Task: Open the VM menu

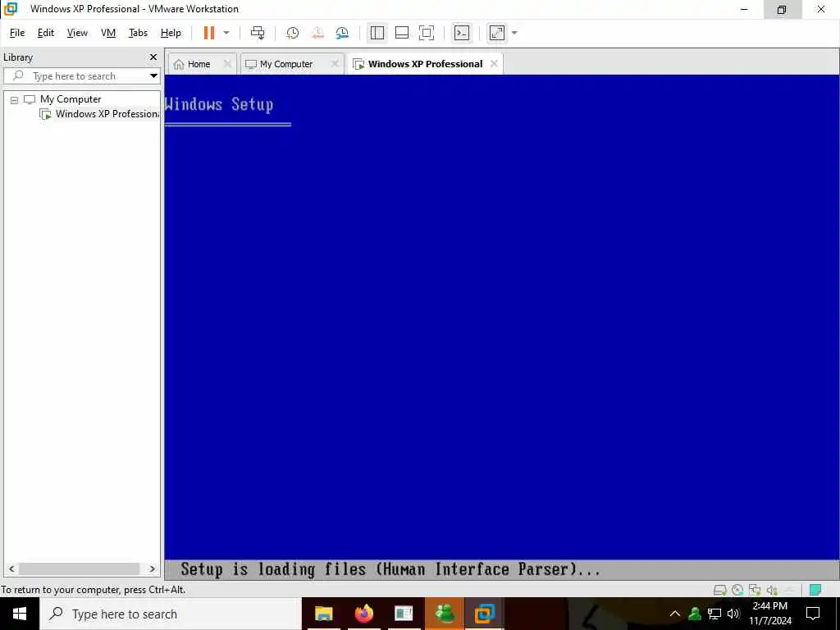Action: point(108,33)
